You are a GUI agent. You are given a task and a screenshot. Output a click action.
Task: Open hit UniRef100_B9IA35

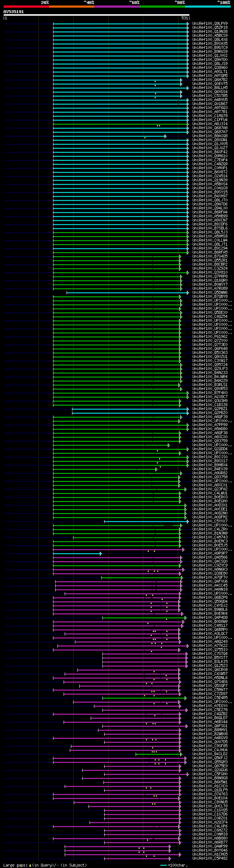click(x=210, y=44)
